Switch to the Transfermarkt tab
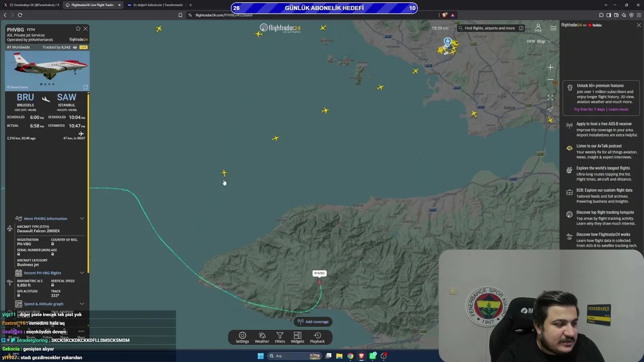644x362 pixels. coord(154,5)
